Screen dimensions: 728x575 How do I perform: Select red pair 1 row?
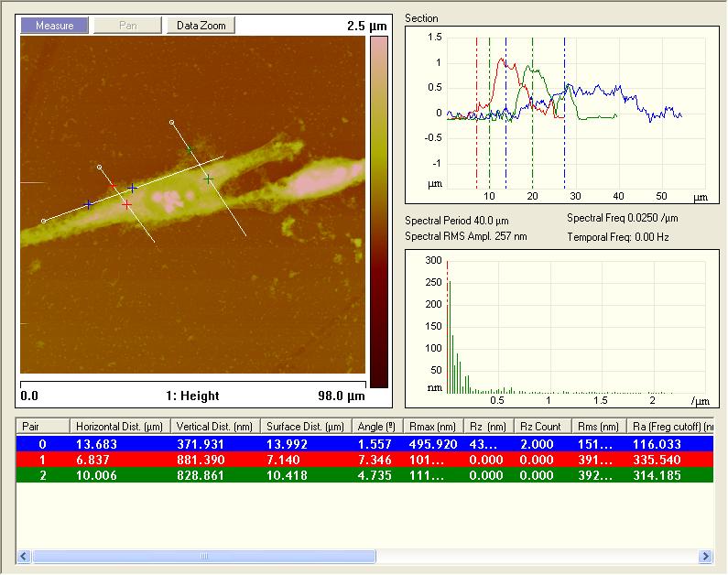[x=364, y=460]
